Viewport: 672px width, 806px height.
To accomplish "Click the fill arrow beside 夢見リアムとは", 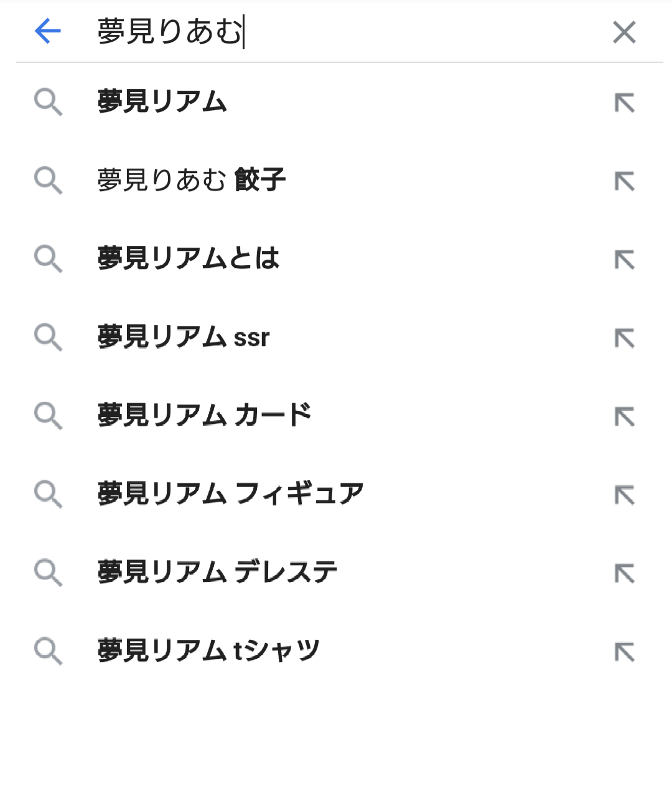I will click(624, 260).
